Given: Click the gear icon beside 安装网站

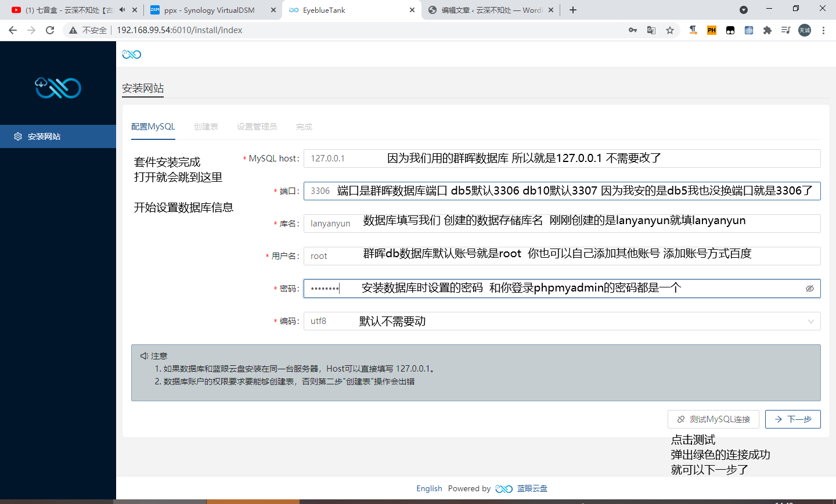Looking at the screenshot, I should [17, 136].
